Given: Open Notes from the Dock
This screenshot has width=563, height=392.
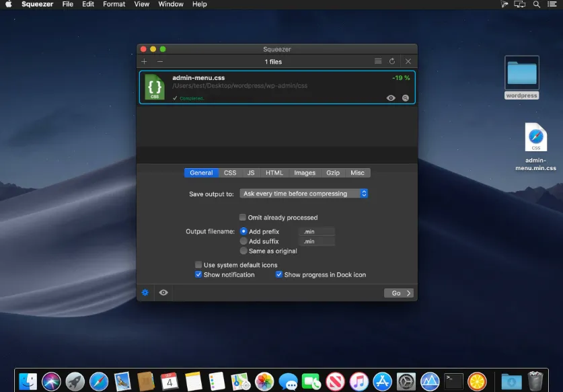Looking at the screenshot, I should pyautogui.click(x=194, y=381).
